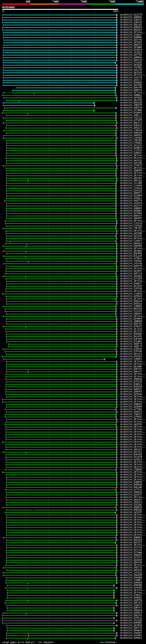This screenshot has height=644, width=146.
Task: Open hit UniRef100_Q6ZD69
Action: pos(131,72)
